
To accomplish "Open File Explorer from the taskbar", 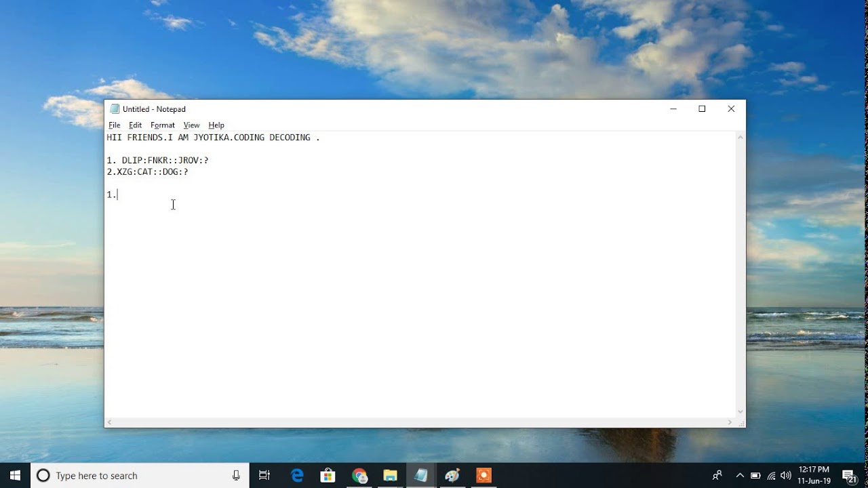I will point(390,476).
